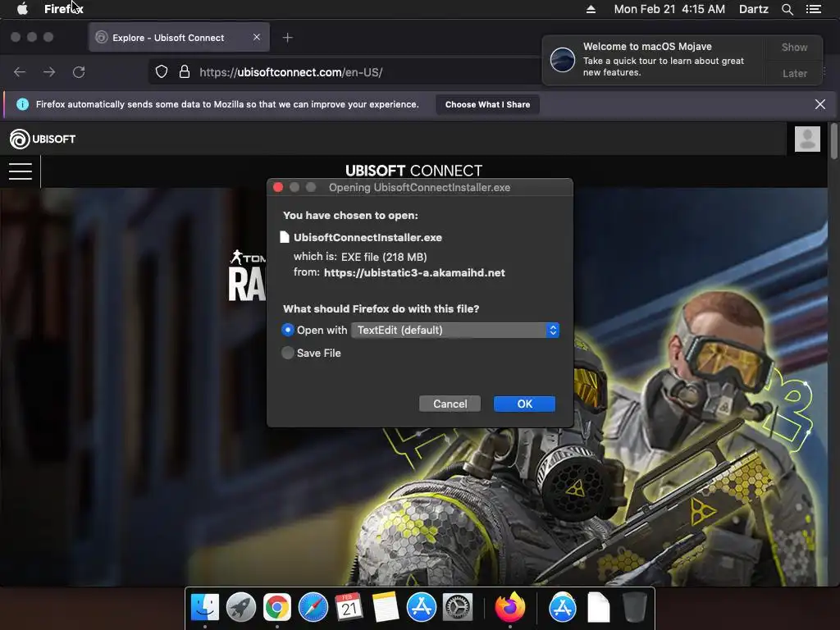This screenshot has height=630, width=840.
Task: Open System Preferences from the Dock
Action: click(x=458, y=607)
